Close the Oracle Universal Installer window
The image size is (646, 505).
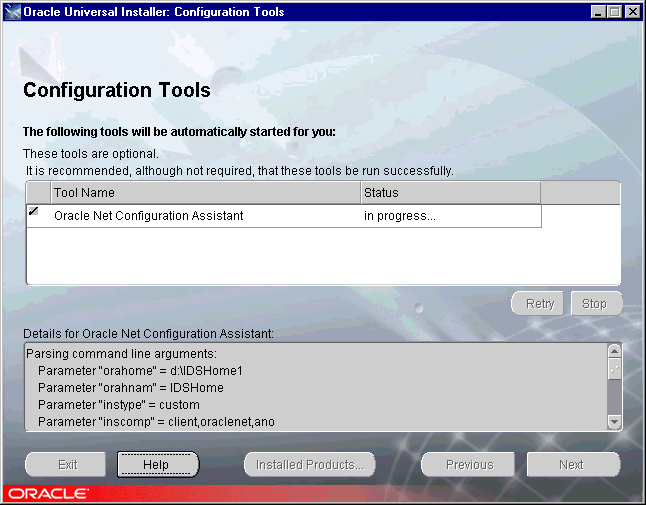[x=632, y=12]
